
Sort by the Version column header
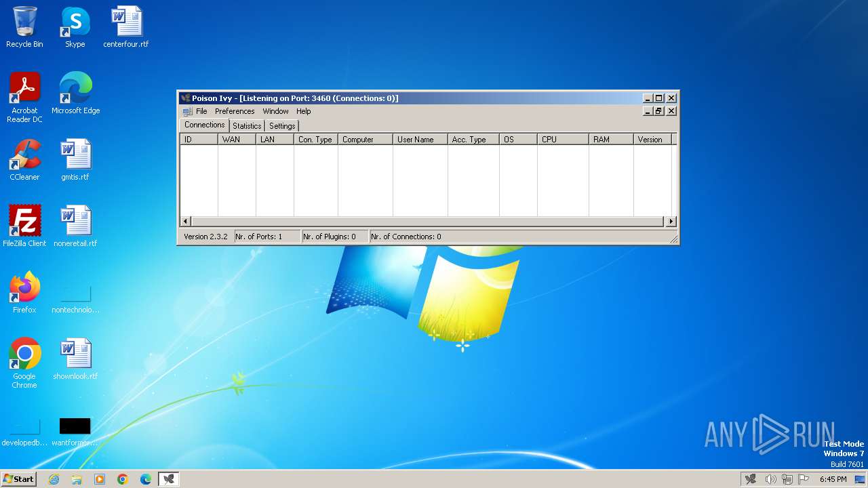click(x=652, y=140)
